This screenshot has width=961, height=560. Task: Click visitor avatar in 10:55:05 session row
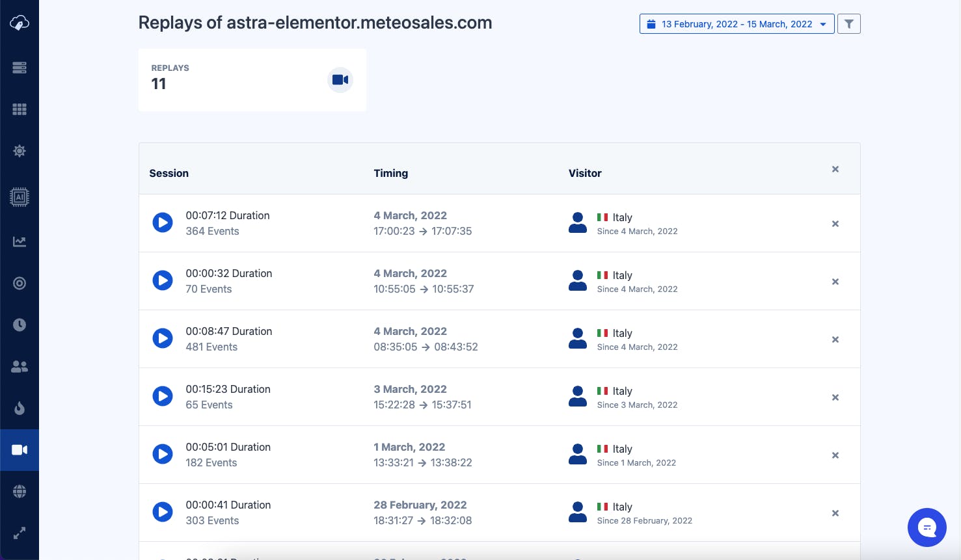(x=578, y=280)
